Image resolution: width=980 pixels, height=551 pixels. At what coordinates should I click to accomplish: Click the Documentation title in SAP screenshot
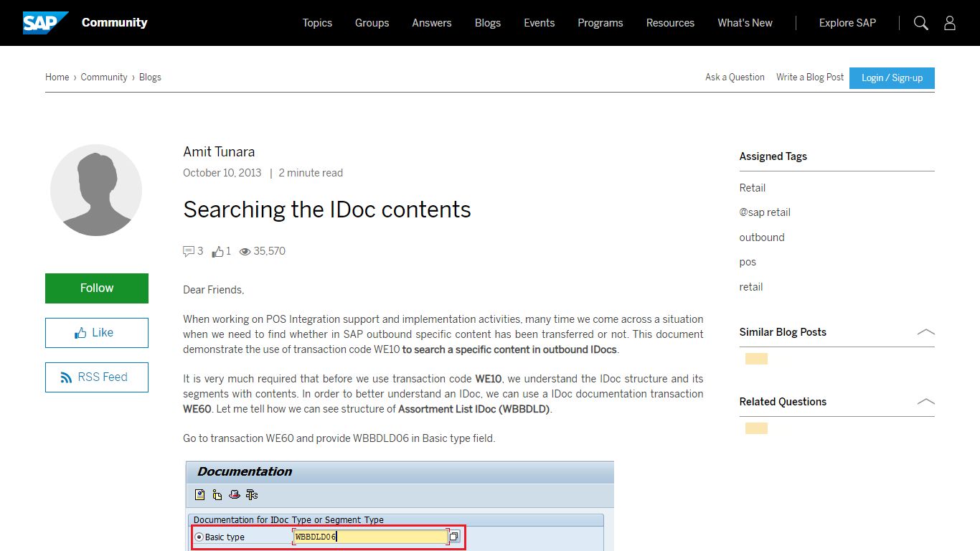[x=245, y=471]
